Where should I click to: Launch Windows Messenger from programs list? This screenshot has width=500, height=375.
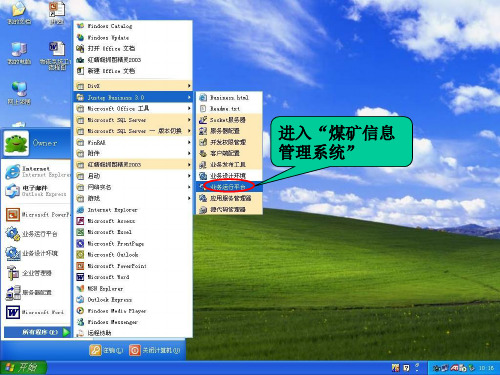(x=133, y=322)
